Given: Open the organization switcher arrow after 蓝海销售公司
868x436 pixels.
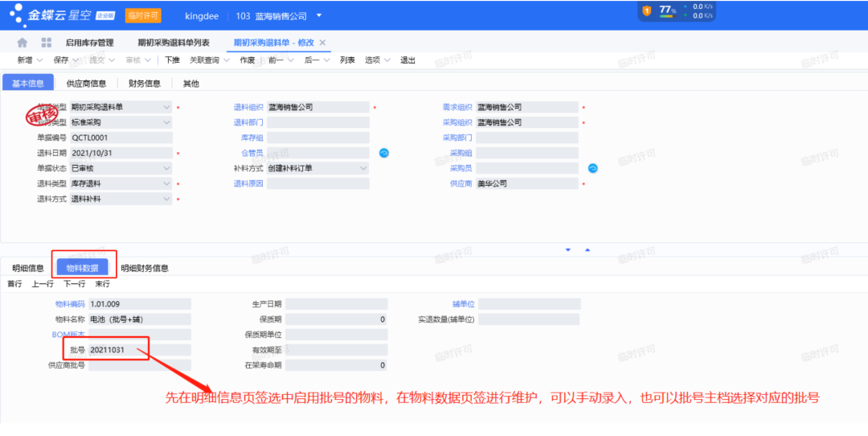Looking at the screenshot, I should point(319,15).
